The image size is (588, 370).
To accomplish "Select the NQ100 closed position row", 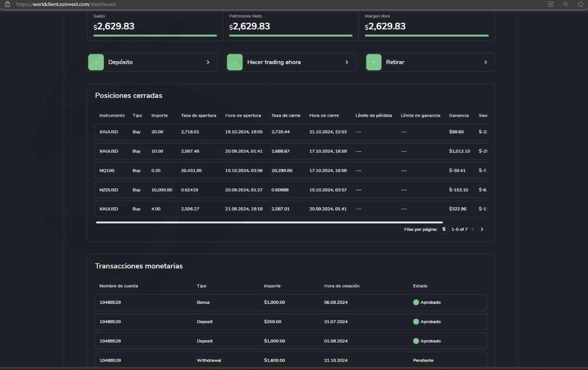I will [x=291, y=171].
